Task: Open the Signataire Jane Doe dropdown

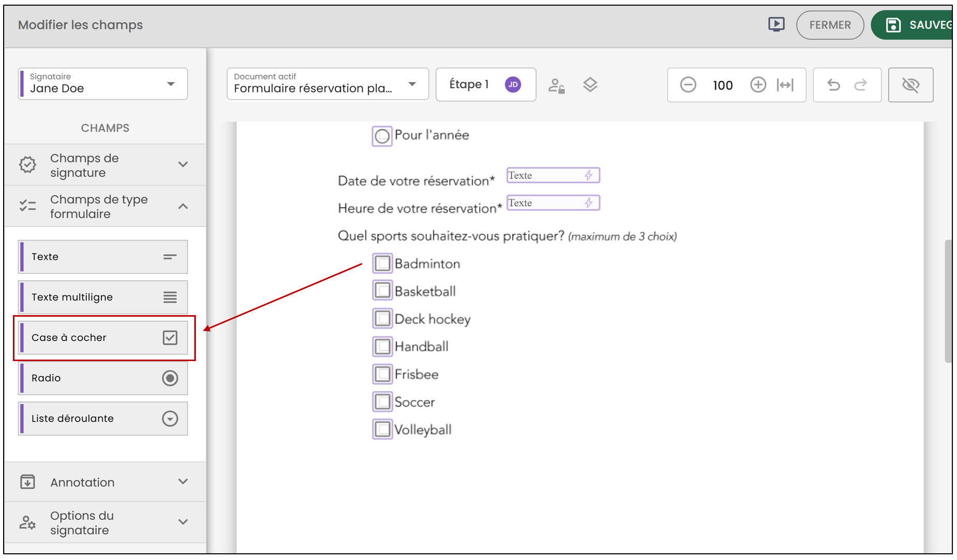Action: click(103, 84)
